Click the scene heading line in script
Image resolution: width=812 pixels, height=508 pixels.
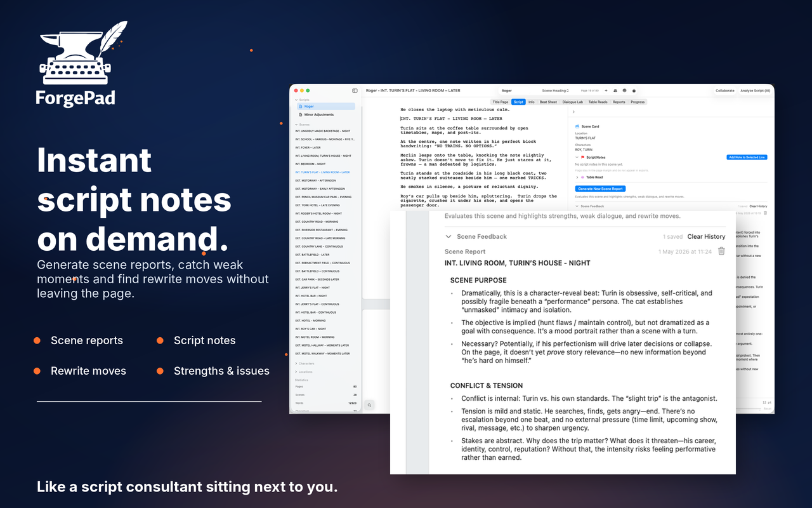click(x=451, y=119)
